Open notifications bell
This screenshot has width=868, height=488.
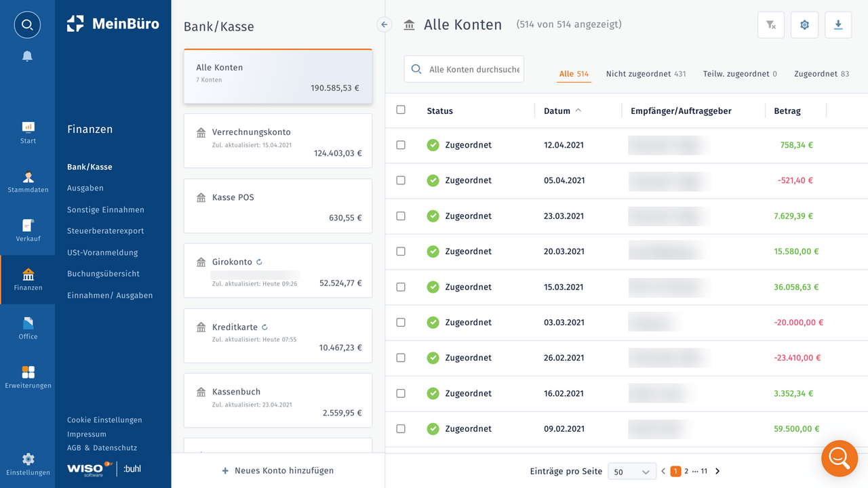(x=27, y=56)
